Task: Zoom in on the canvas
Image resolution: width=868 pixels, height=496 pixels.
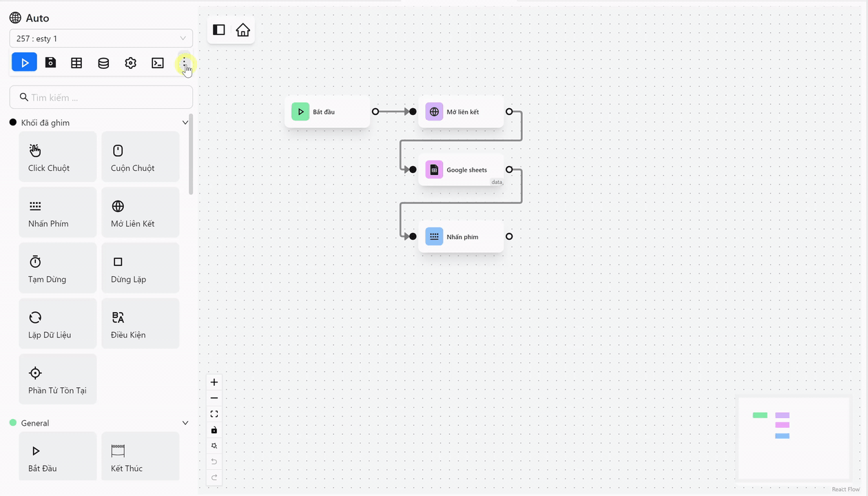Action: tap(214, 382)
